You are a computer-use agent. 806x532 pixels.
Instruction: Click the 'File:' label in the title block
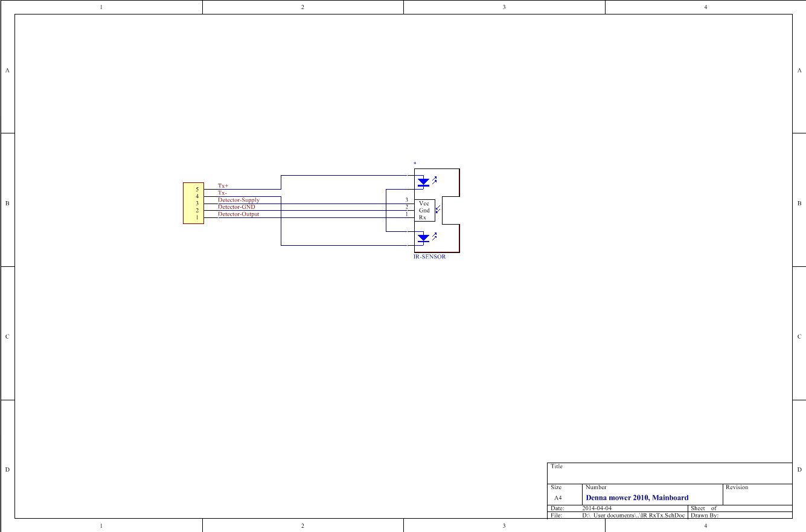click(557, 516)
